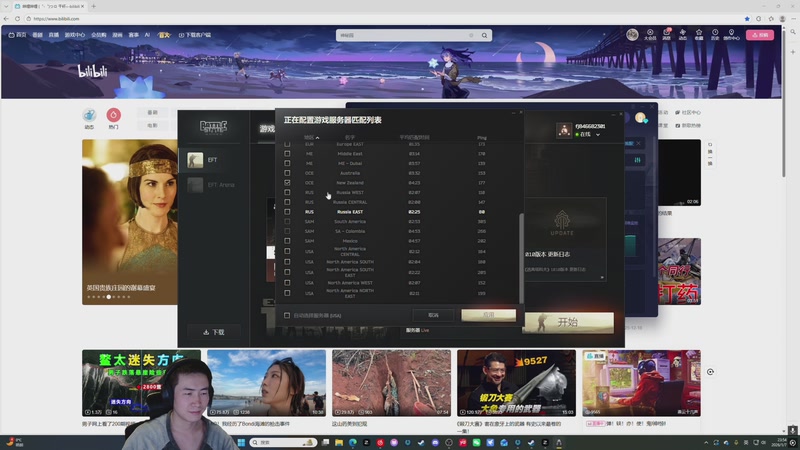Check the Russia WEST server checkbox
This screenshot has height=450, width=800.
[x=287, y=192]
